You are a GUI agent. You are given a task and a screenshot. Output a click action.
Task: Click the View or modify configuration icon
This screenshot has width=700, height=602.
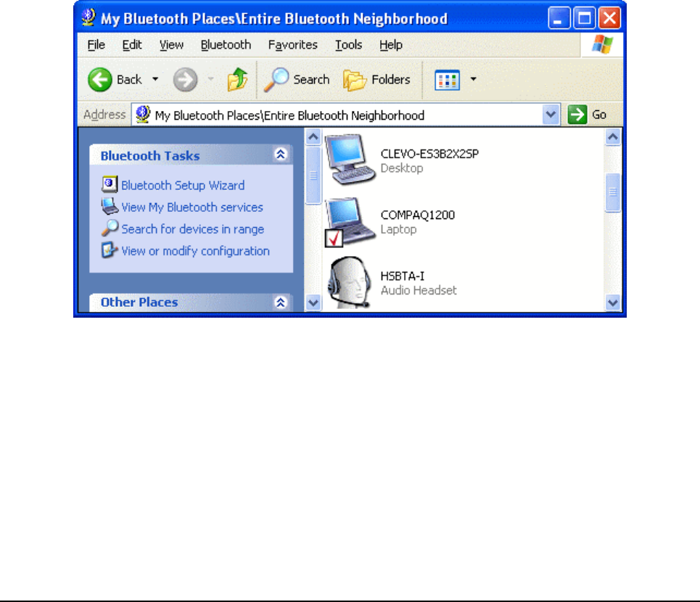[110, 250]
